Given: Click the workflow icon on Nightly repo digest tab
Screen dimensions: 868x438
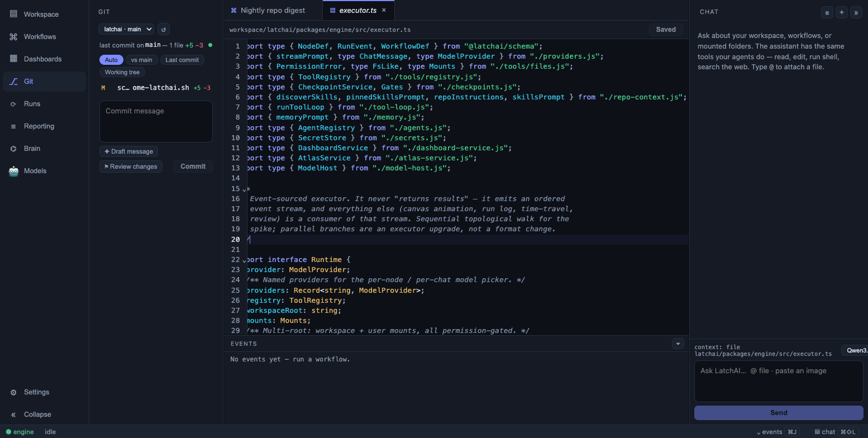Looking at the screenshot, I should (233, 10).
